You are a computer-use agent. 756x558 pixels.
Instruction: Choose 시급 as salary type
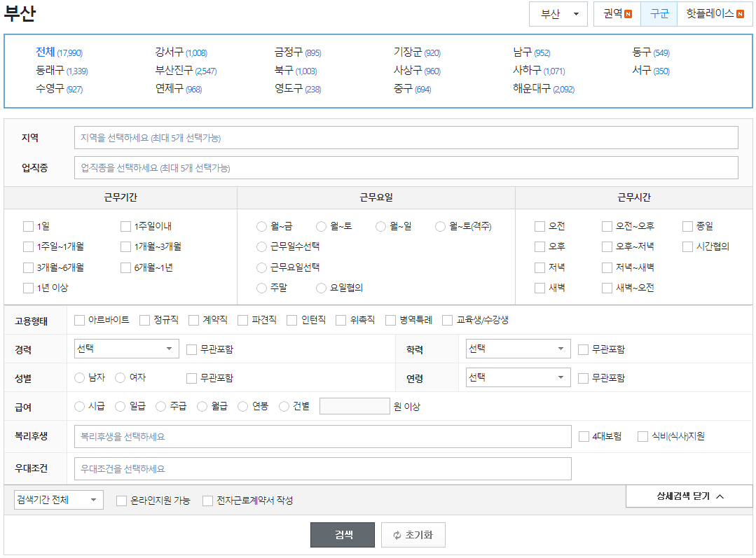[x=78, y=406]
